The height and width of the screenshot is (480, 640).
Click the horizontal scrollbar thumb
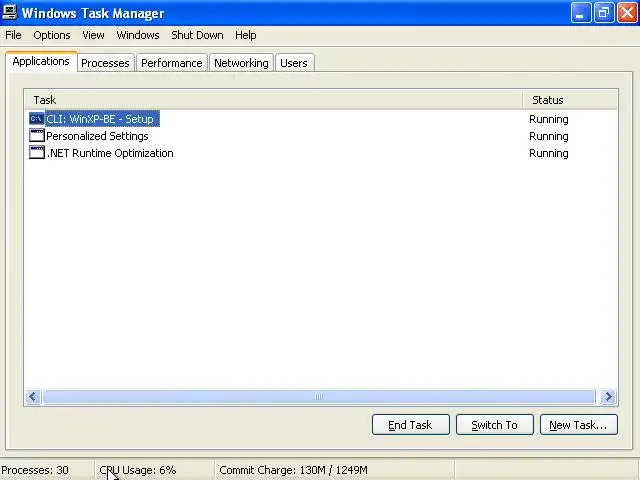[319, 396]
